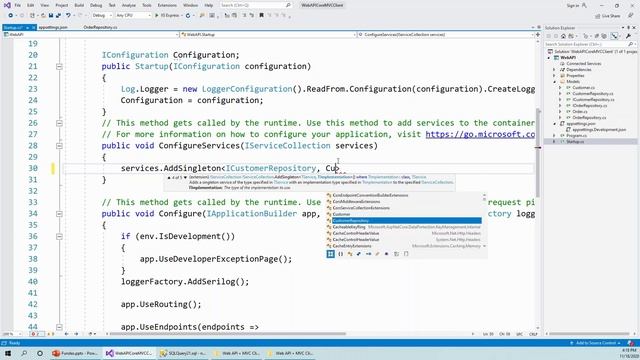Collapse ConfigureServices method at line 28
The width and height of the screenshot is (640, 360).
tap(59, 146)
